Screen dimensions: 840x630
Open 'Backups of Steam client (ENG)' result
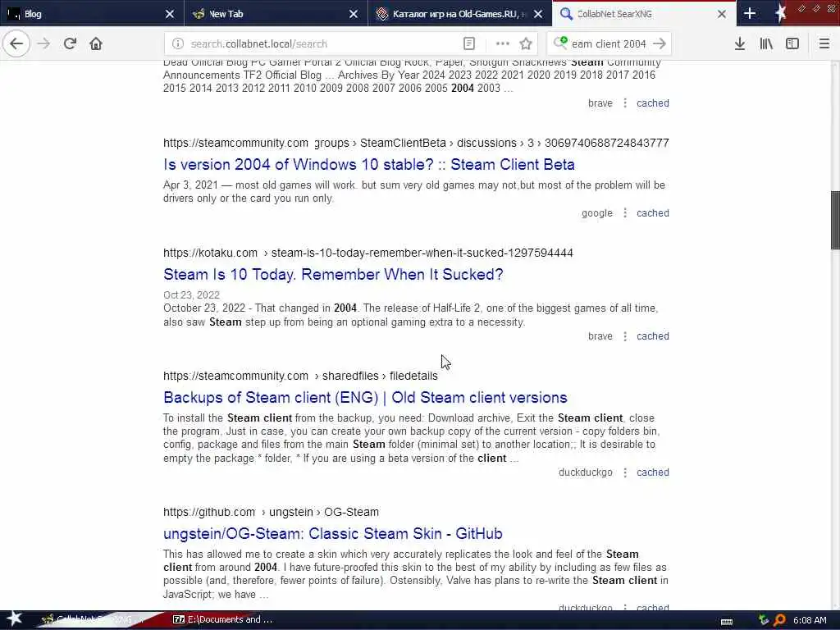pyautogui.click(x=365, y=398)
